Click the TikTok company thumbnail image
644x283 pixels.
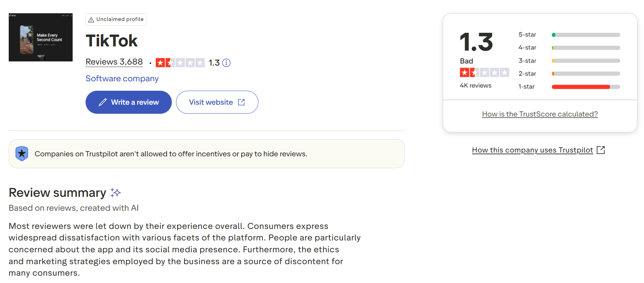coord(41,37)
